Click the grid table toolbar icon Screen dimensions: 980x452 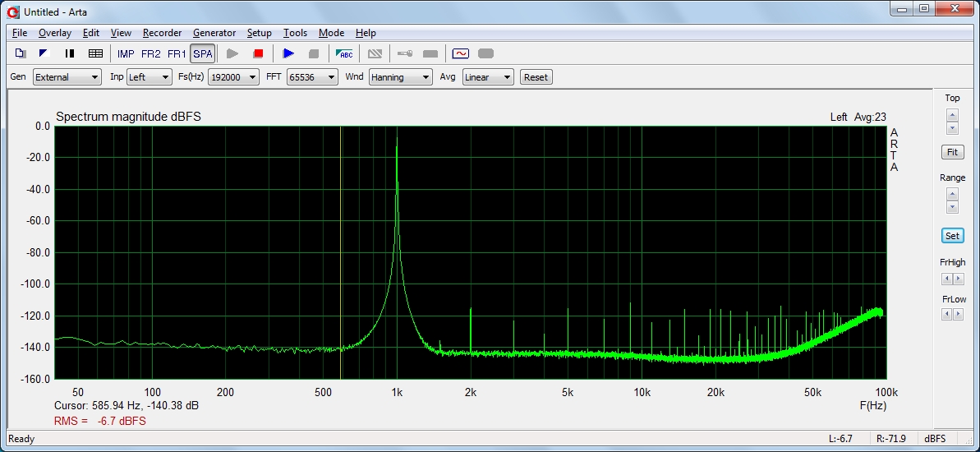tap(95, 53)
